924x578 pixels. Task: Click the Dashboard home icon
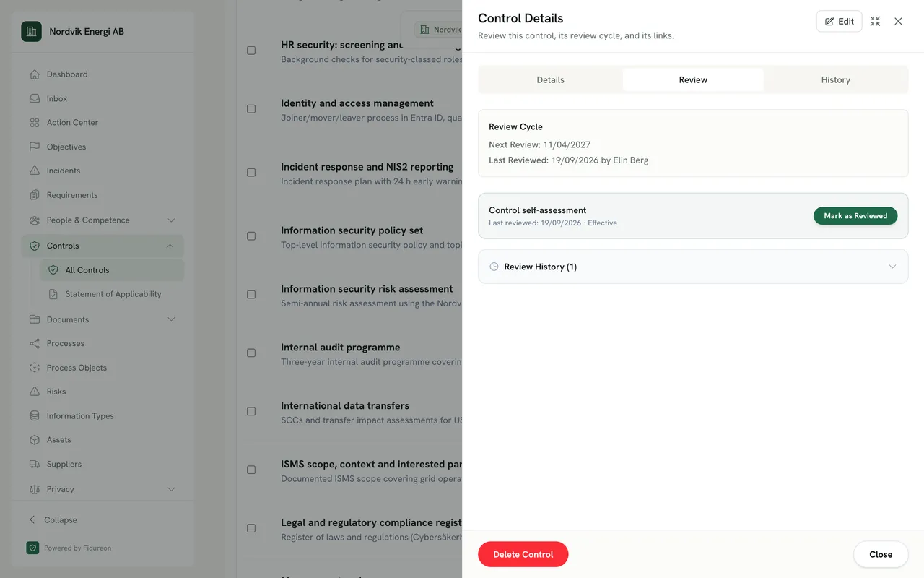[35, 74]
